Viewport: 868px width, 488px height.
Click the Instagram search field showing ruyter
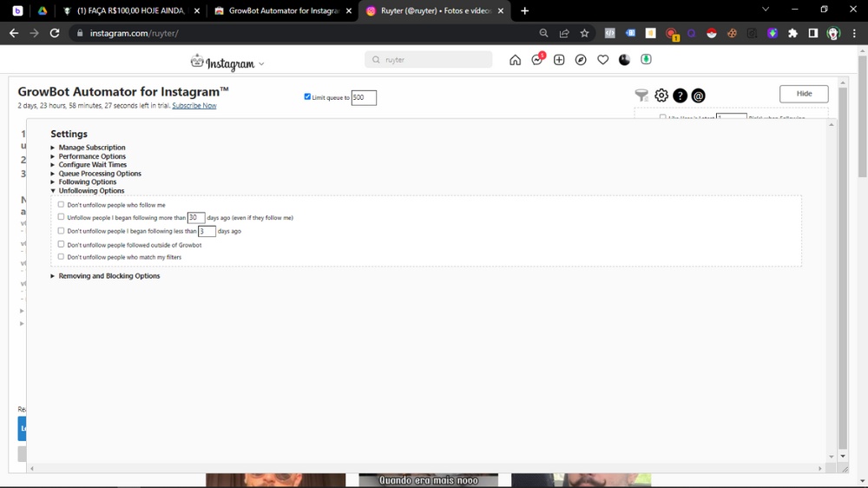click(429, 60)
